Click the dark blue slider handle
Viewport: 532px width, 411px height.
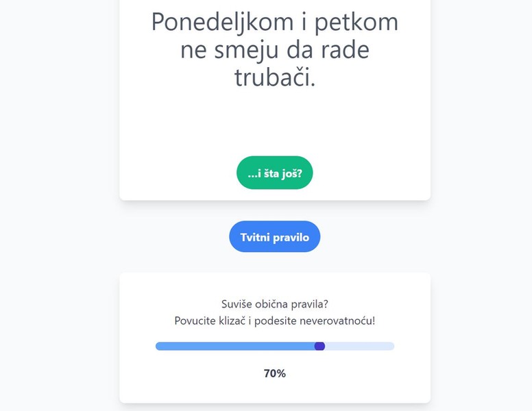tap(319, 346)
